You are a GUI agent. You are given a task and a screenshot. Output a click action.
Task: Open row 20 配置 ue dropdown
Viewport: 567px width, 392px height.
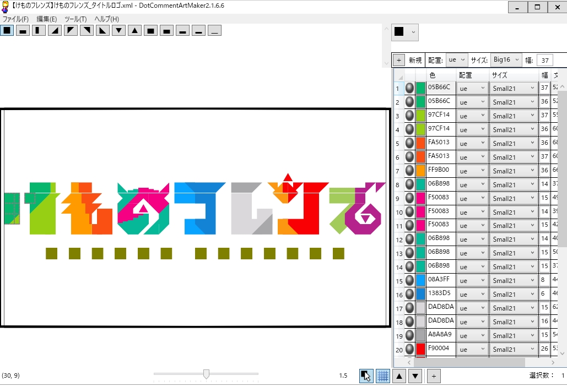[472, 349]
